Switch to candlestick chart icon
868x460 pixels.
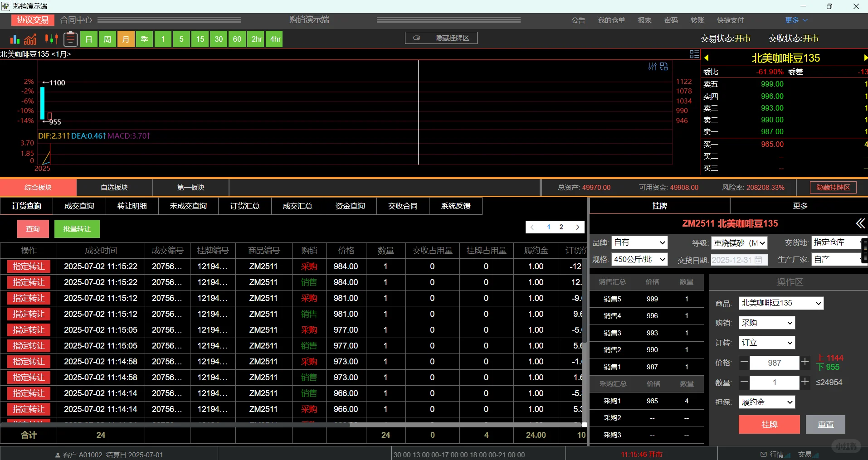[51, 39]
